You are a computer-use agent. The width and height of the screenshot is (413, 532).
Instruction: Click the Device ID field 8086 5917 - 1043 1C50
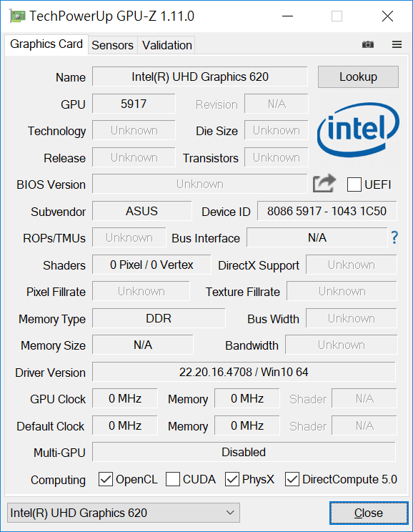327,211
